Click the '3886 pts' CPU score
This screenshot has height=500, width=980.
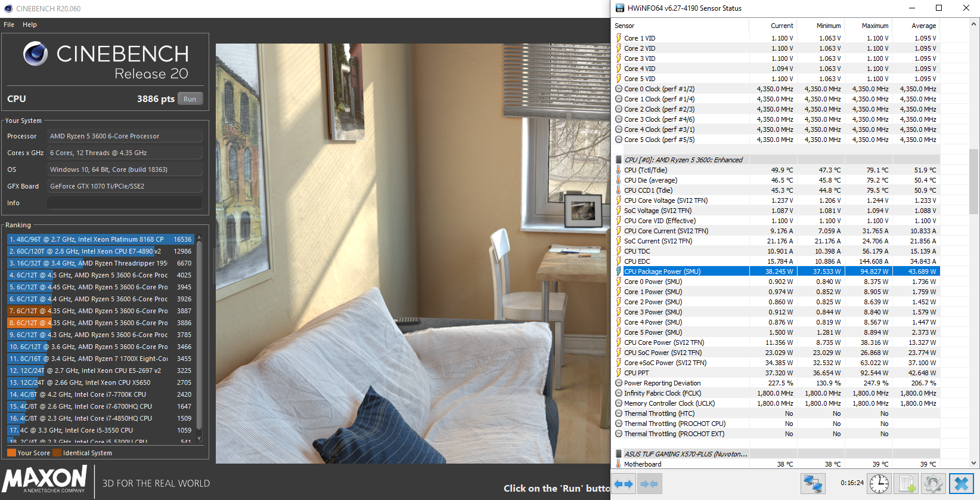click(156, 99)
